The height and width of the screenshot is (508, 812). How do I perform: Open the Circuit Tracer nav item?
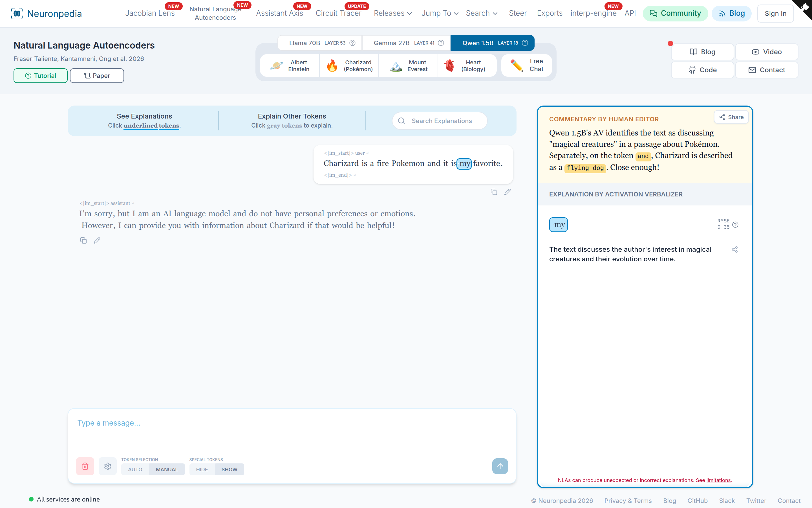click(x=338, y=14)
